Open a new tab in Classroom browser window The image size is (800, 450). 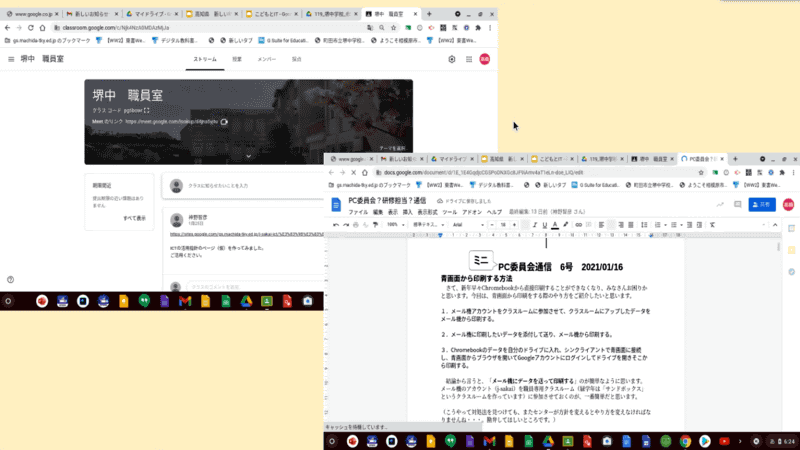click(x=429, y=14)
